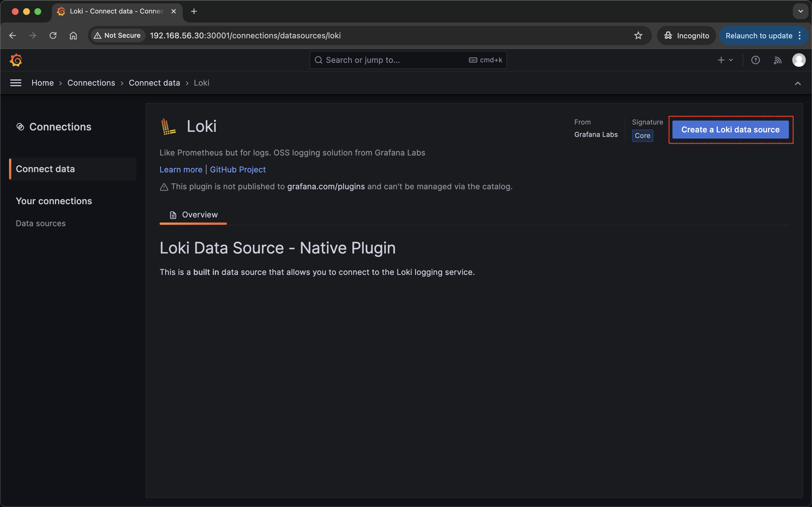Open the GitHub Project link
Image resolution: width=812 pixels, height=507 pixels.
pyautogui.click(x=238, y=170)
